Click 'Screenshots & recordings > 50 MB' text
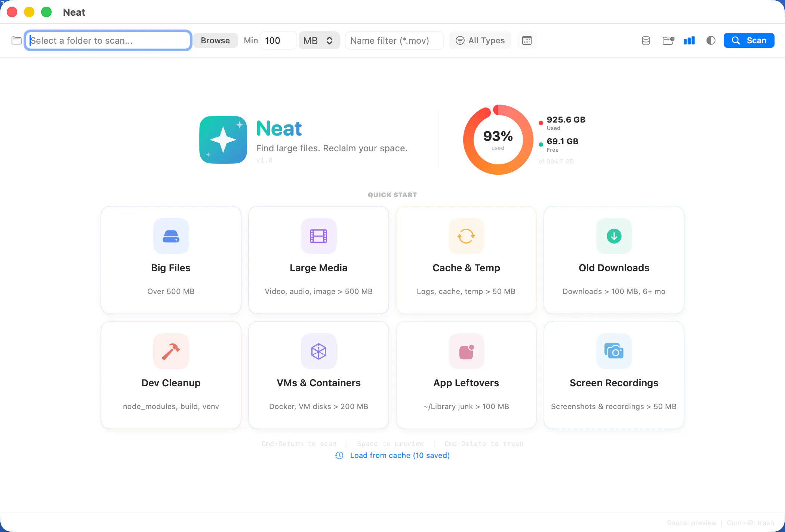Screen dimensions: 785x532 pos(614,406)
